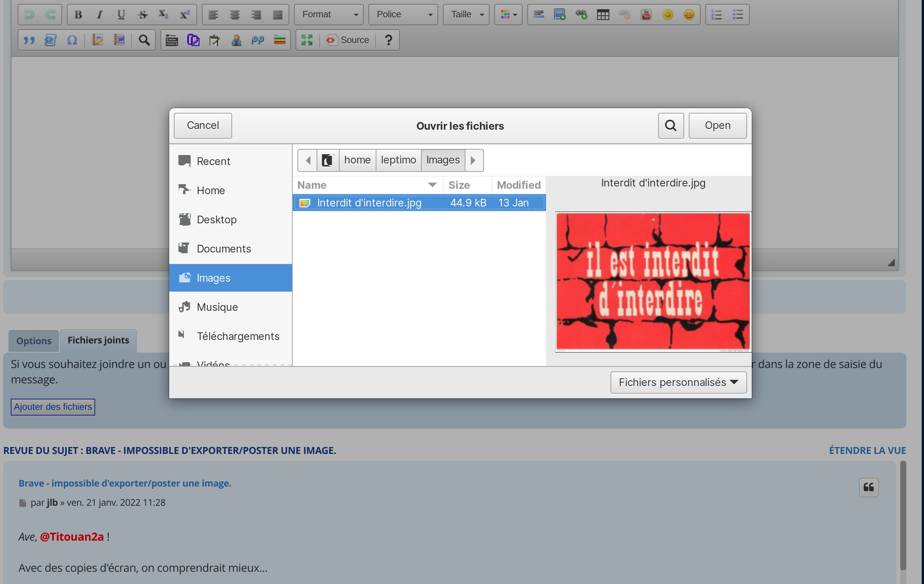
Task: Click Ajouter des fichiers button
Action: point(53,407)
